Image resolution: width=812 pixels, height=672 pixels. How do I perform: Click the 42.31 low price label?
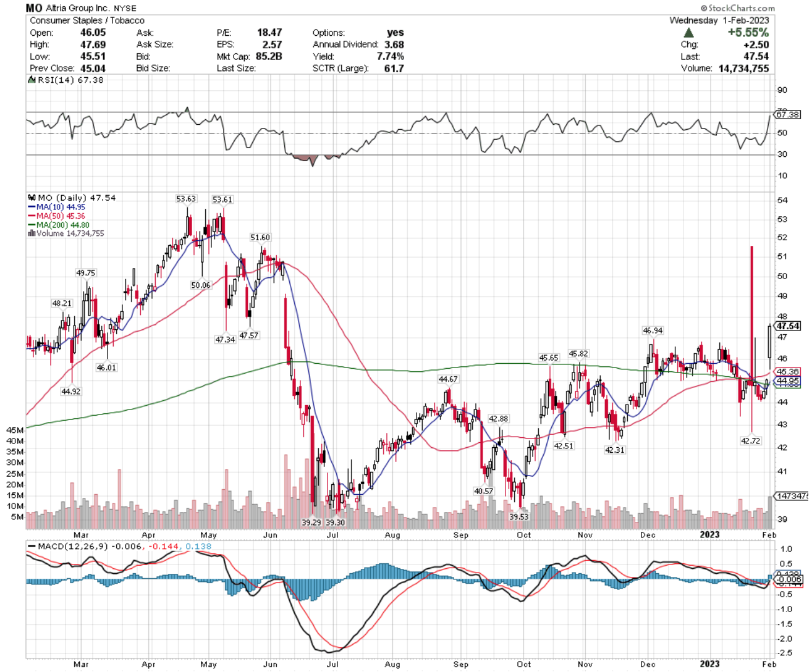(x=615, y=450)
